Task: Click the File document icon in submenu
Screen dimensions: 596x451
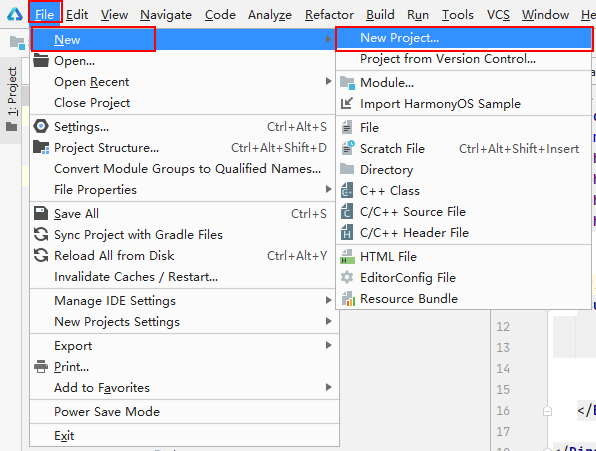Action: (347, 127)
